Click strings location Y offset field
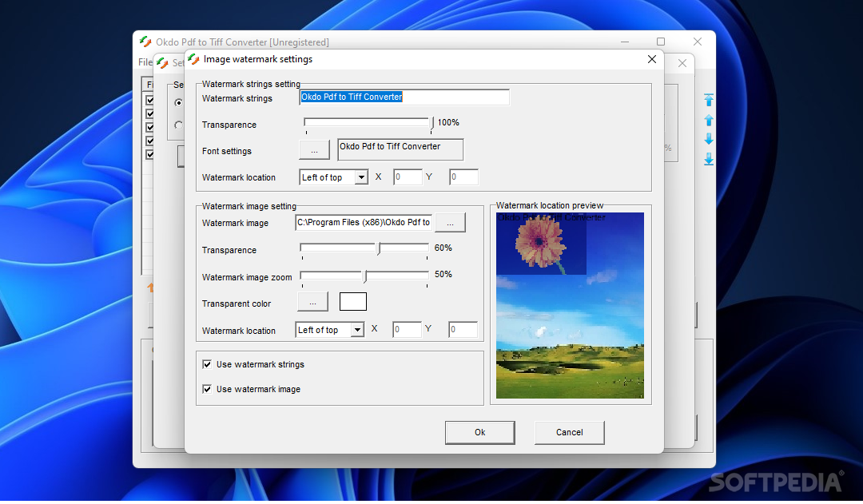The image size is (863, 504). (x=463, y=177)
